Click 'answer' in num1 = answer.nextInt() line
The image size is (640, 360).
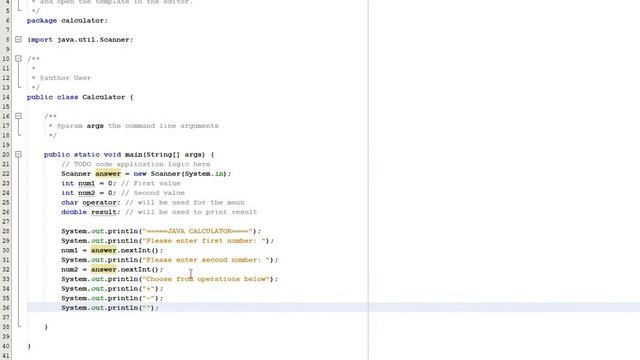(x=104, y=250)
